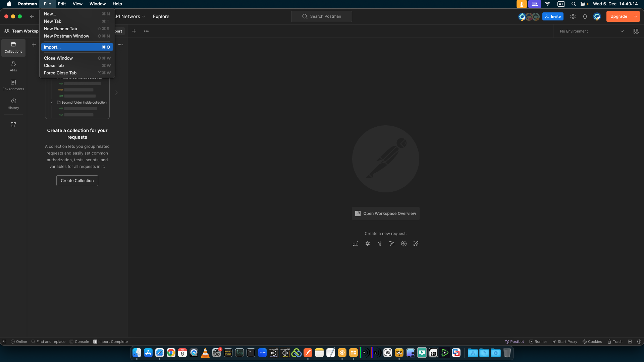Open the Settings gear icon
This screenshot has width=644, height=362.
pos(573,16)
